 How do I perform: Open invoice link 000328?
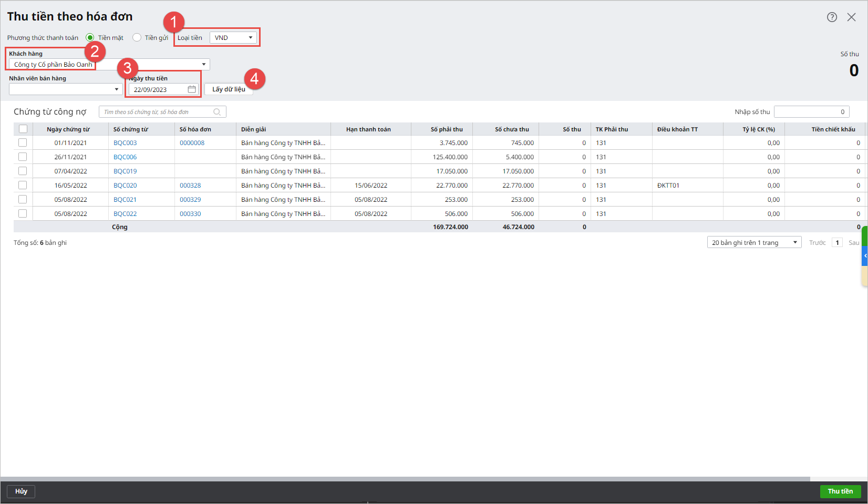tap(190, 186)
